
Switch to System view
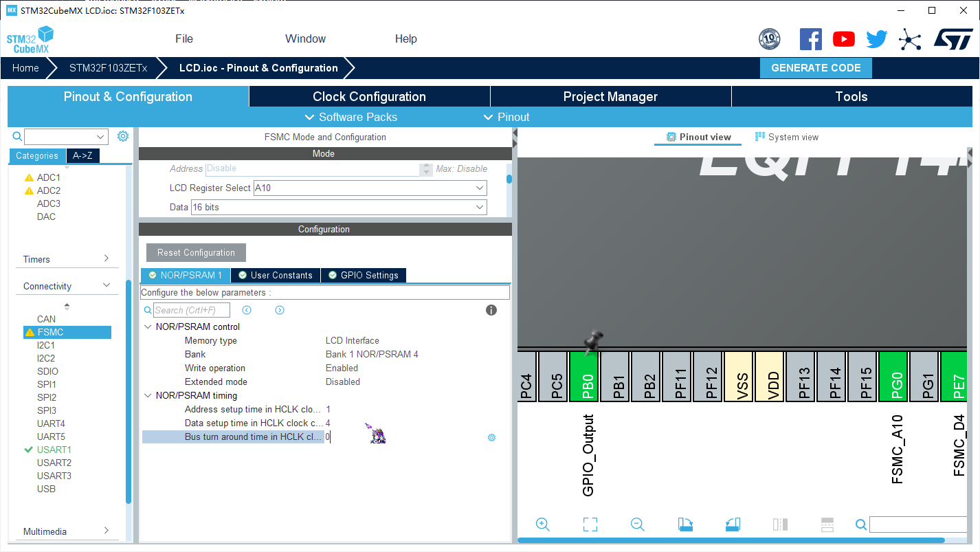point(787,137)
